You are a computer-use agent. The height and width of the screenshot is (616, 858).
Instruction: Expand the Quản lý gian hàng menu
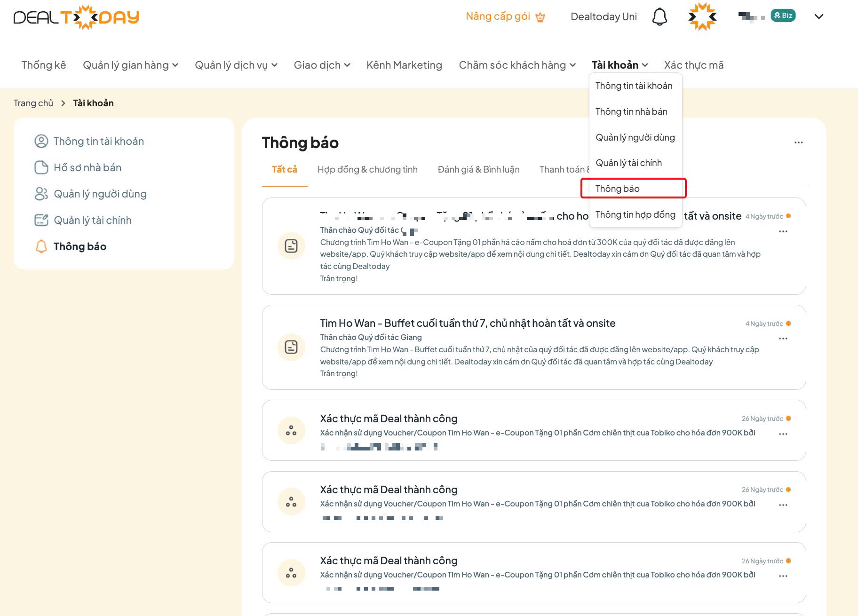pos(130,65)
